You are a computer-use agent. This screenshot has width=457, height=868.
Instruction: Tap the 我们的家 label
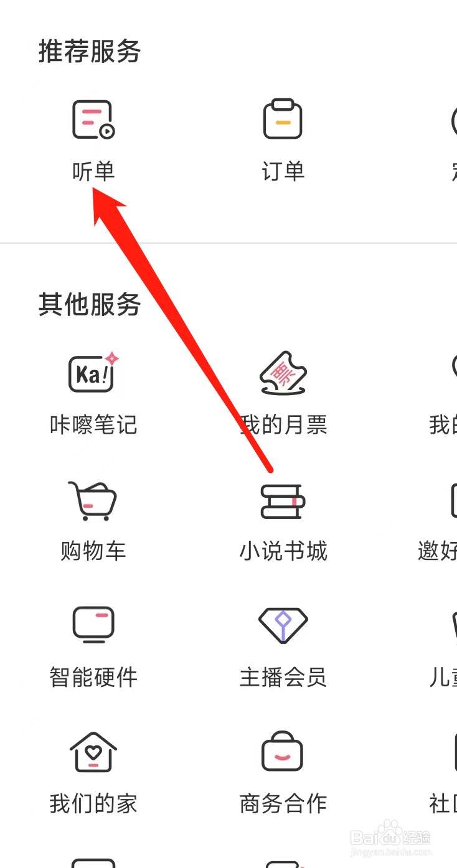[x=93, y=804]
